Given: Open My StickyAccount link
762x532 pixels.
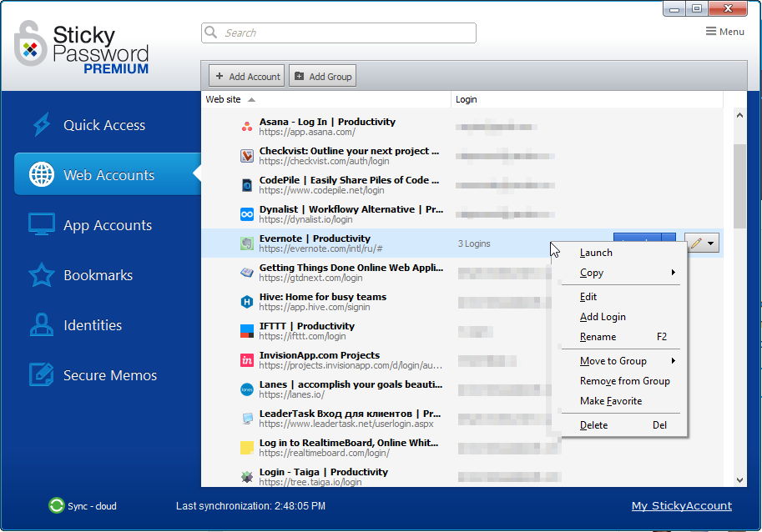Looking at the screenshot, I should point(682,506).
